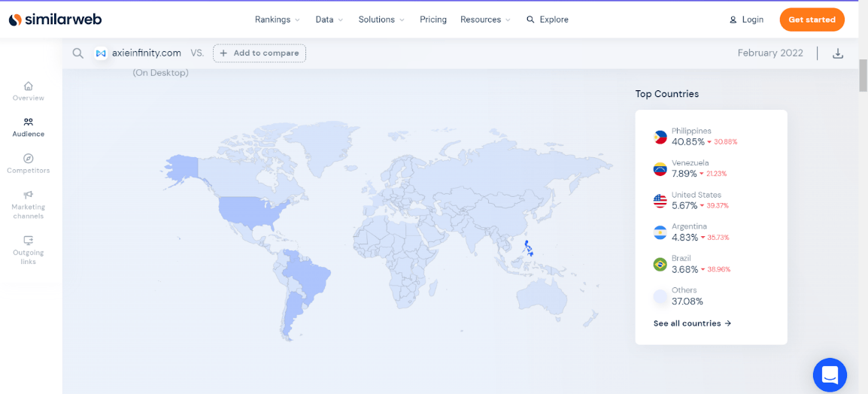Click the United States 5.67% value
This screenshot has height=394, width=868.
click(x=684, y=205)
